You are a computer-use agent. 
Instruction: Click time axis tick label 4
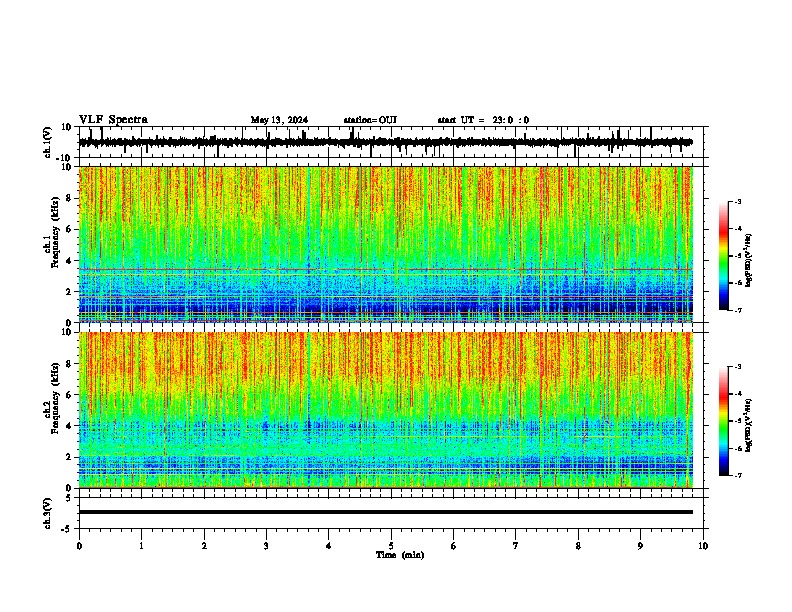329,546
